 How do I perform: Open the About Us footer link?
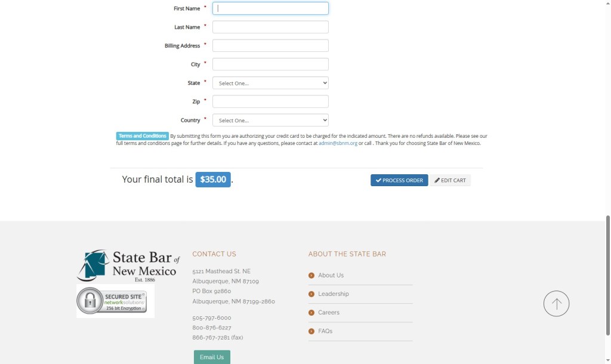pyautogui.click(x=331, y=276)
